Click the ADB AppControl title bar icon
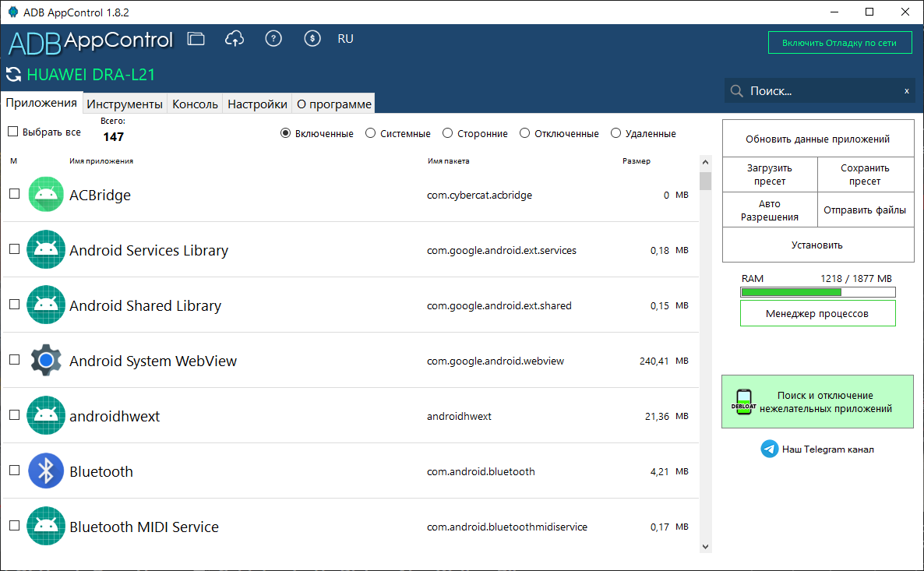 [13, 12]
